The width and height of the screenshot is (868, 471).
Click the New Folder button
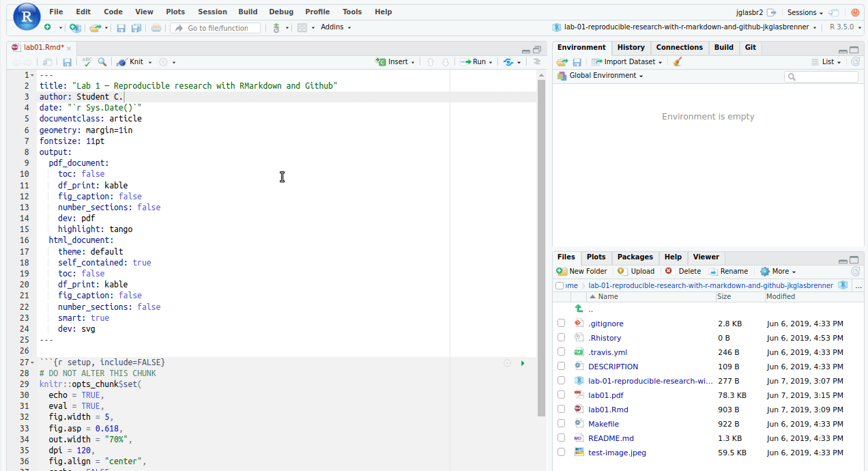click(x=582, y=271)
